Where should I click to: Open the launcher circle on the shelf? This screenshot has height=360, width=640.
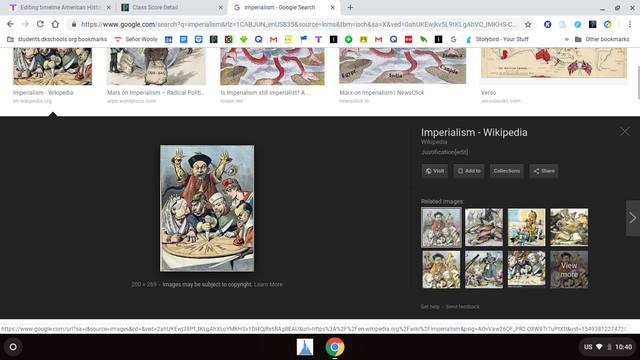click(x=13, y=347)
